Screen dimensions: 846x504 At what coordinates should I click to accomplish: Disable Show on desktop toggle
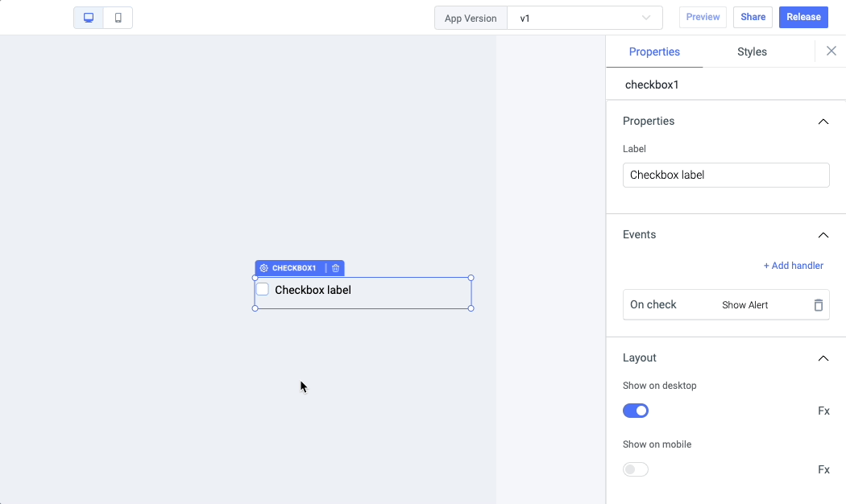[636, 411]
